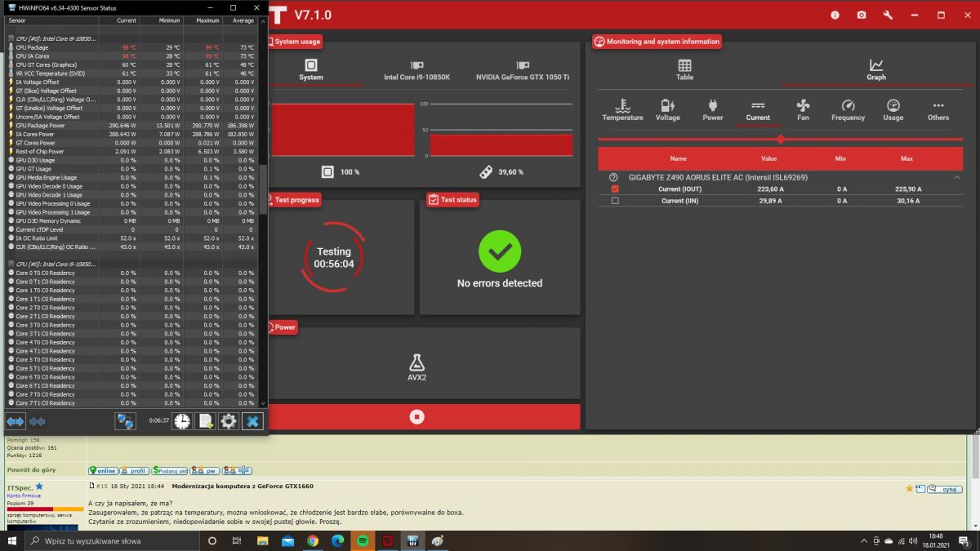The image size is (980, 551).
Task: Adjust the red diamond slider handle
Action: (x=781, y=139)
